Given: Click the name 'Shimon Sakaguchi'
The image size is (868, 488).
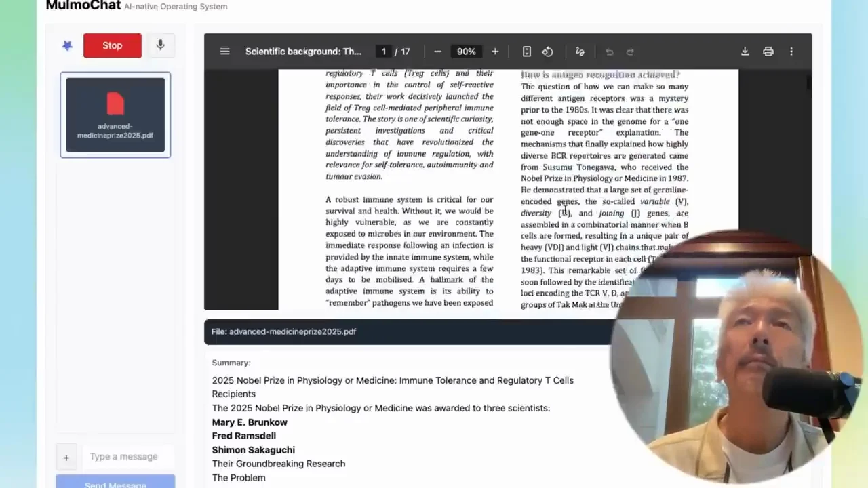Looking at the screenshot, I should click(x=254, y=450).
